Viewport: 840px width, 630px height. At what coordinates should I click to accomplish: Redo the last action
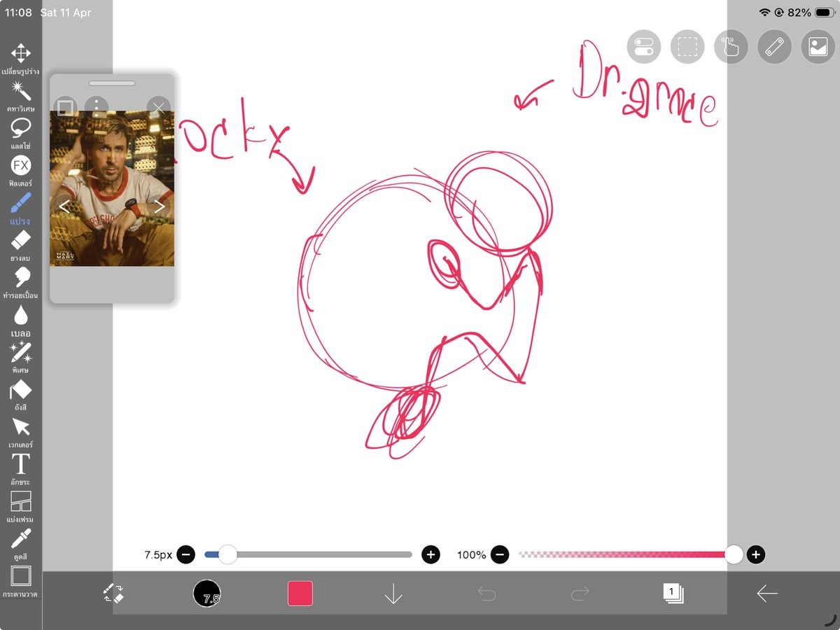pos(580,594)
